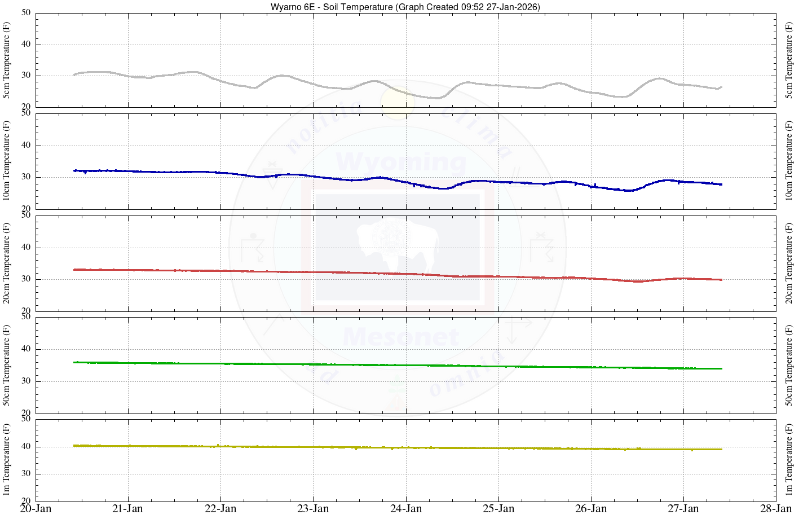Click the "Wyoming" watermark text
This screenshot has height=519, width=812.
point(401,162)
